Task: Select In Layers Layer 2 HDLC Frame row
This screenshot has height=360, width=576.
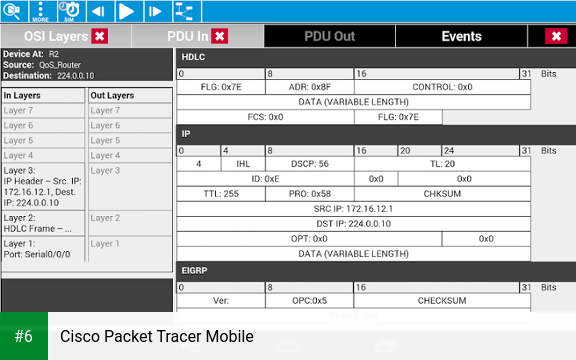Action: pyautogui.click(x=43, y=223)
